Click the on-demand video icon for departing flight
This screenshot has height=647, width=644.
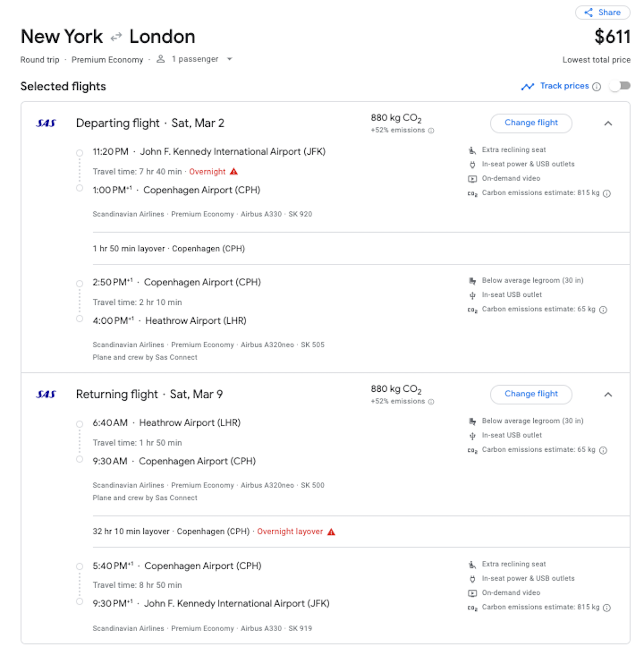[x=472, y=178]
